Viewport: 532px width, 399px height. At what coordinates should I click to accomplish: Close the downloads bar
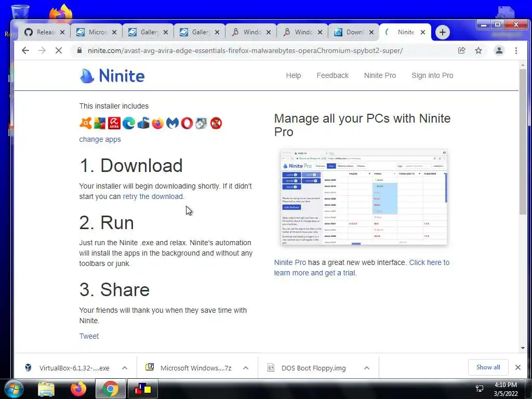coord(518,367)
